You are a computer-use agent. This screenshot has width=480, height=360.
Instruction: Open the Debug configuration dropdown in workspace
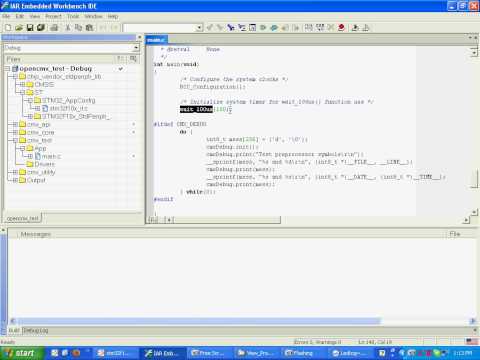click(x=136, y=48)
